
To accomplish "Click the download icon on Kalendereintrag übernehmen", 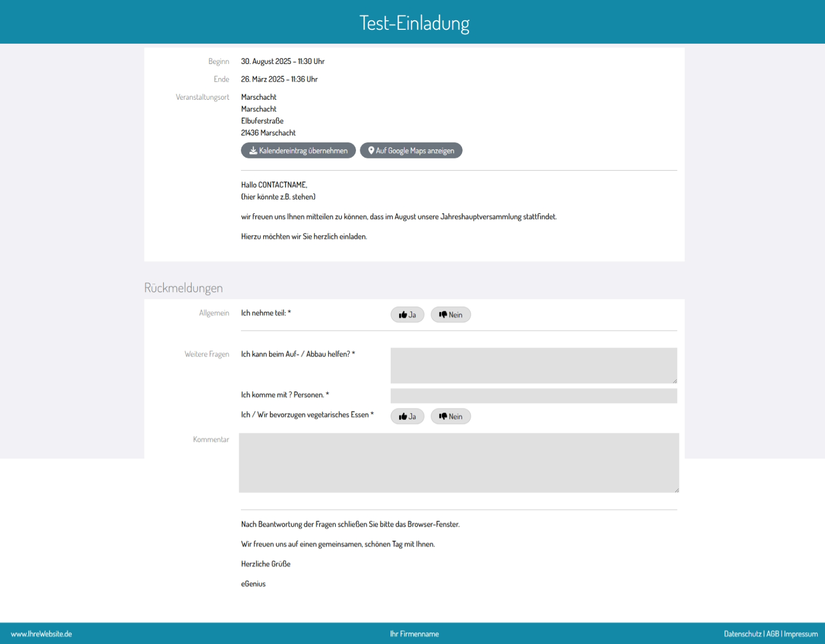I will pos(253,151).
